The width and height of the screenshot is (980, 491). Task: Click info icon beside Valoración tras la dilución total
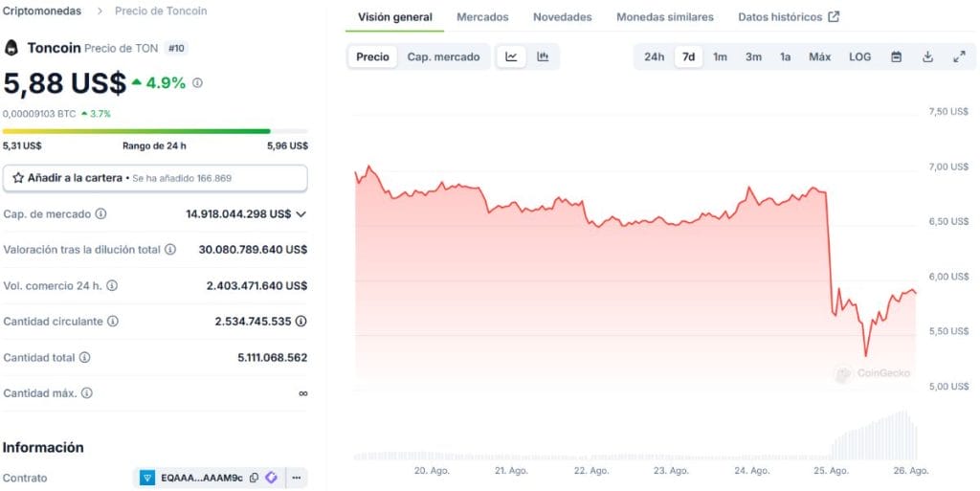(x=170, y=249)
